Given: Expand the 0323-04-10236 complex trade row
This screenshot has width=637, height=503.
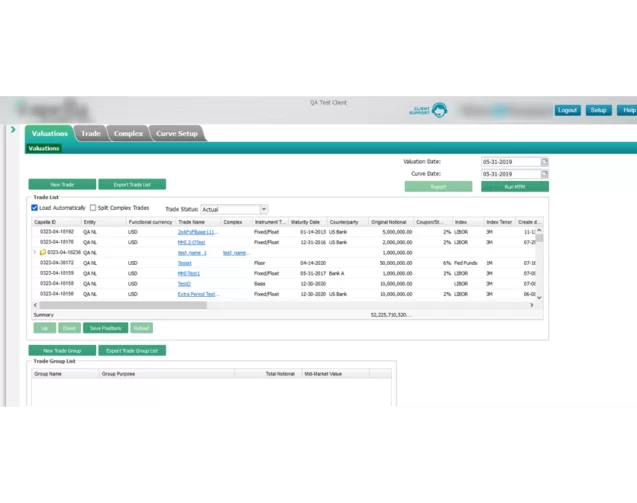Looking at the screenshot, I should [x=35, y=252].
